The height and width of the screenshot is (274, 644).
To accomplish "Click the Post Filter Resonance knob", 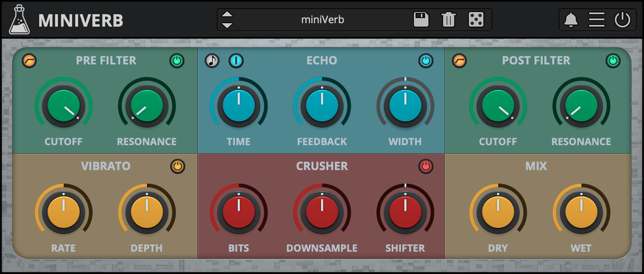I will 581,106.
